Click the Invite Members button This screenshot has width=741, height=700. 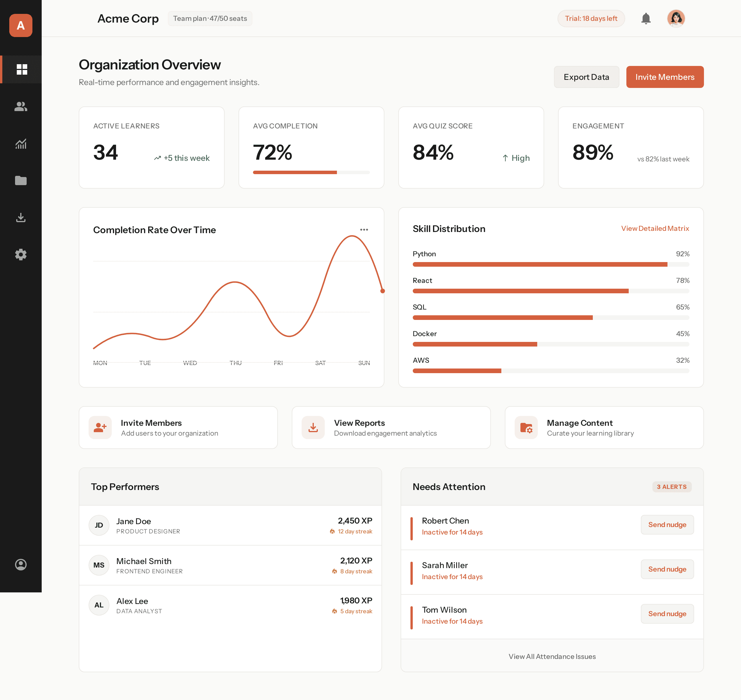pos(665,77)
